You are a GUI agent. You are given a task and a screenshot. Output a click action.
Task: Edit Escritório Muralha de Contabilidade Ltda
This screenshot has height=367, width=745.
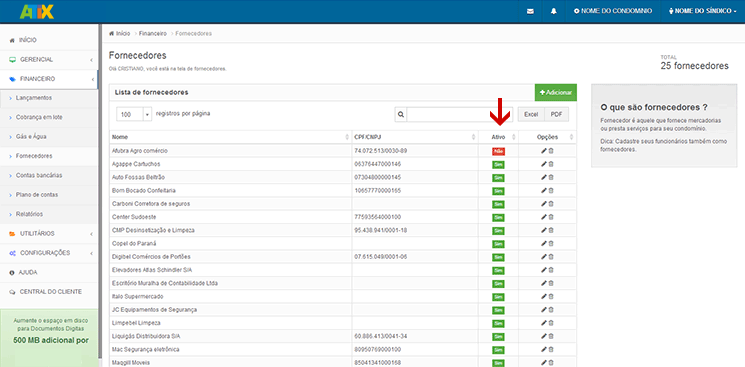coord(544,283)
